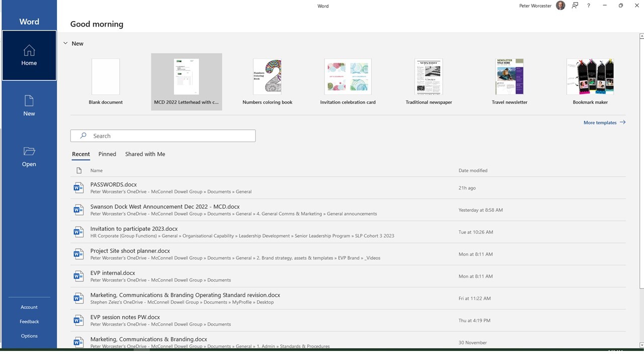Click the Word icon beside EVP internal.docx
644x362 pixels.
[x=78, y=276]
